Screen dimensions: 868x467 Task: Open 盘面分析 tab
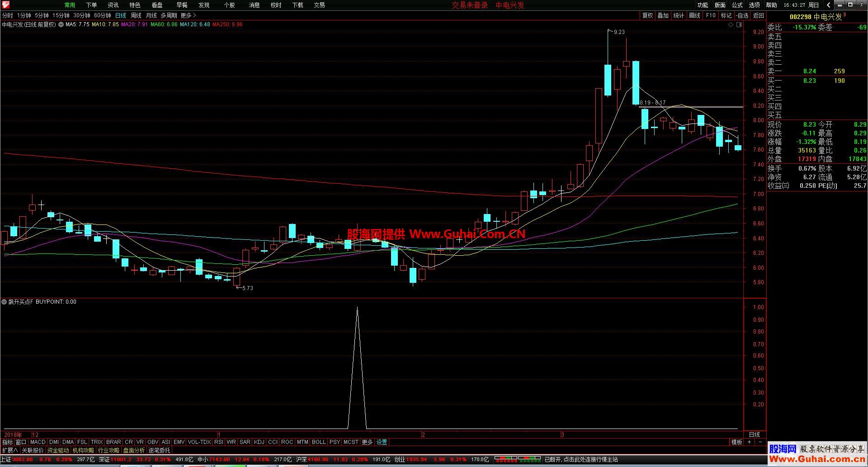134,450
